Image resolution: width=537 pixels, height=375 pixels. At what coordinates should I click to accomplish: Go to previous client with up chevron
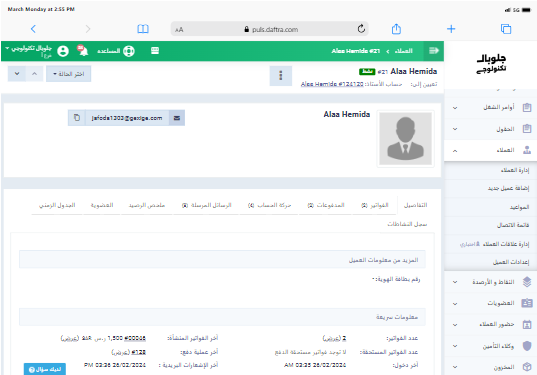pyautogui.click(x=34, y=74)
